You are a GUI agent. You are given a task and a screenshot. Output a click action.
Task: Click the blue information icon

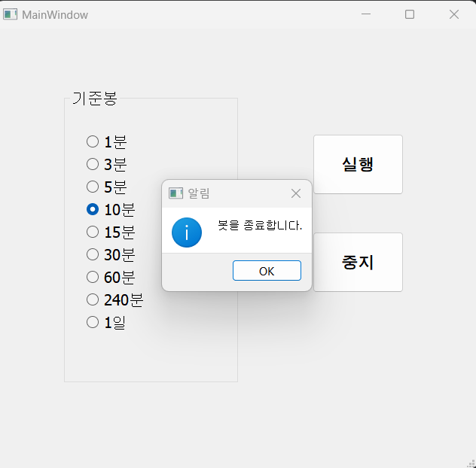(x=187, y=232)
